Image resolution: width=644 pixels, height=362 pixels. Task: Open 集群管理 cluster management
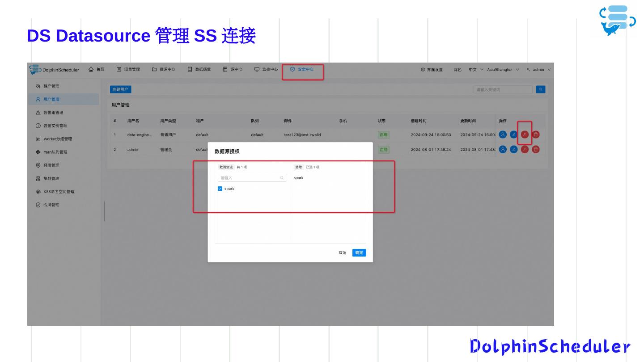pos(64,179)
